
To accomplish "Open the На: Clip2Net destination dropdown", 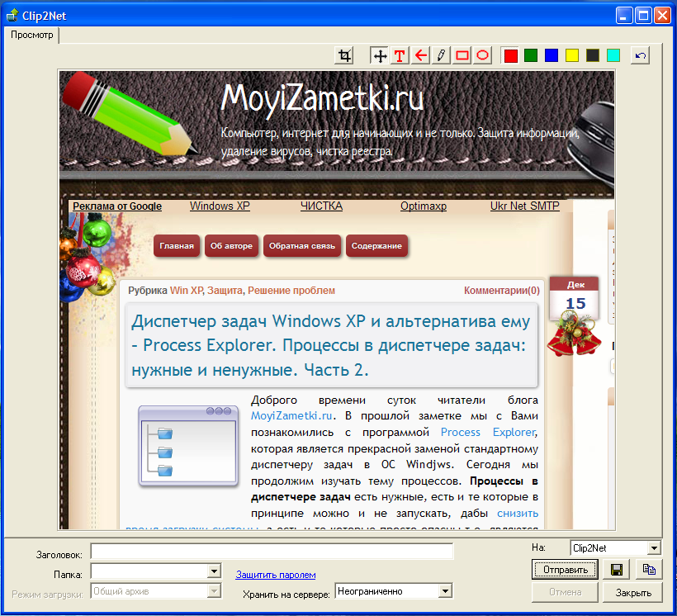I will pyautogui.click(x=654, y=548).
